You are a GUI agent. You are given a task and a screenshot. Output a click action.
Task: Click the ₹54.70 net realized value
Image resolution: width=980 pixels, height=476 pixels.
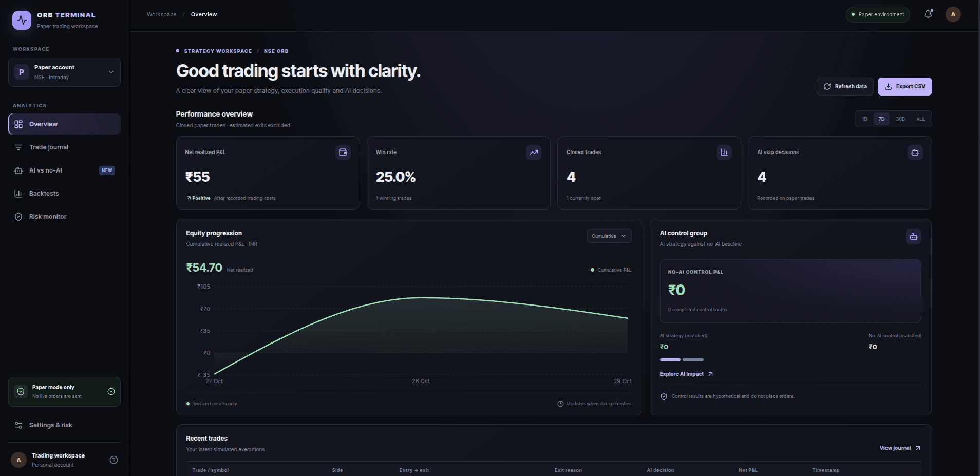pyautogui.click(x=204, y=268)
